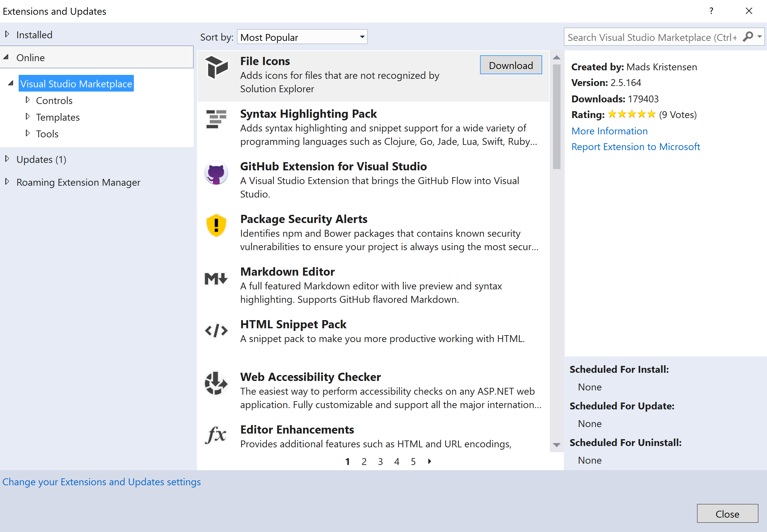Go to results page 4

[397, 462]
